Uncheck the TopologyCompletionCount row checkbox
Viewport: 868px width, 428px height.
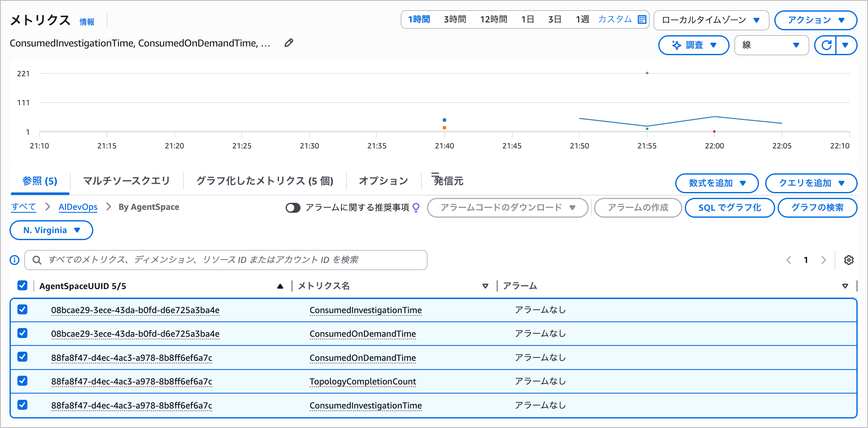point(22,381)
